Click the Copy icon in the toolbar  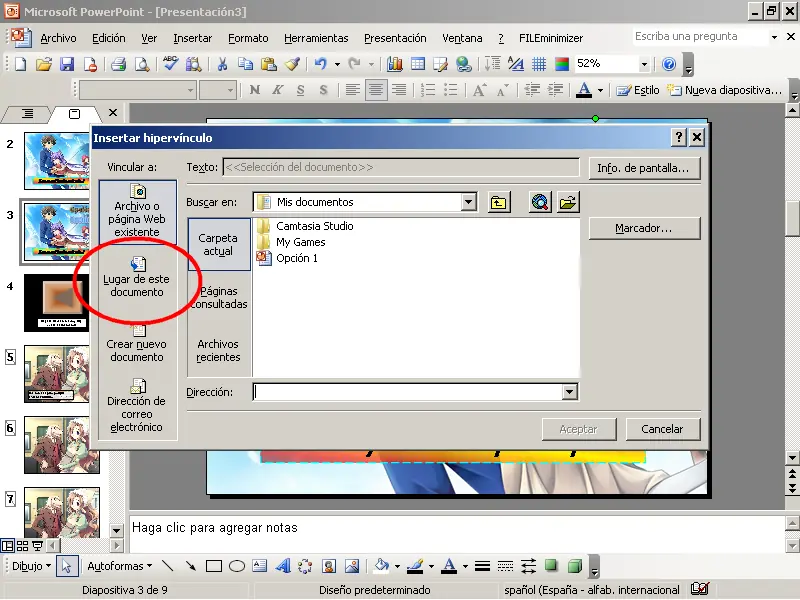(245, 64)
